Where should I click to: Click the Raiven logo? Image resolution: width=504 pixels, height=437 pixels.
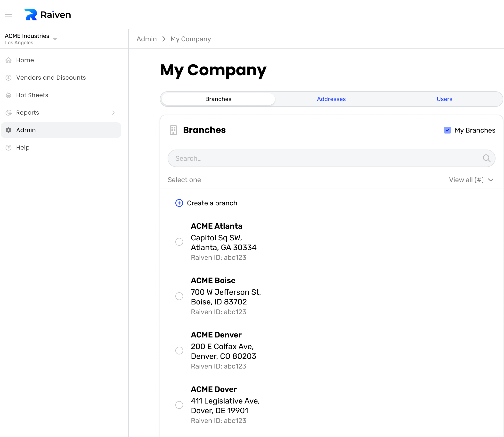coord(48,15)
